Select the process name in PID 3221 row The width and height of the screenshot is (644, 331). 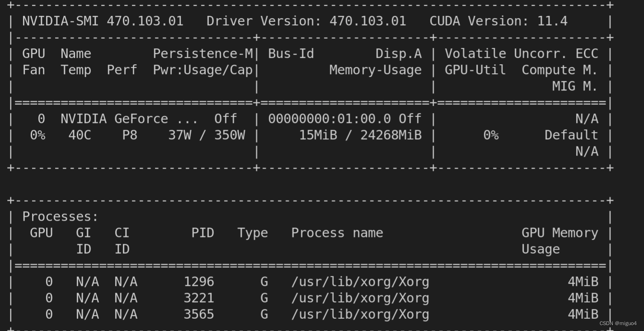[x=360, y=298]
